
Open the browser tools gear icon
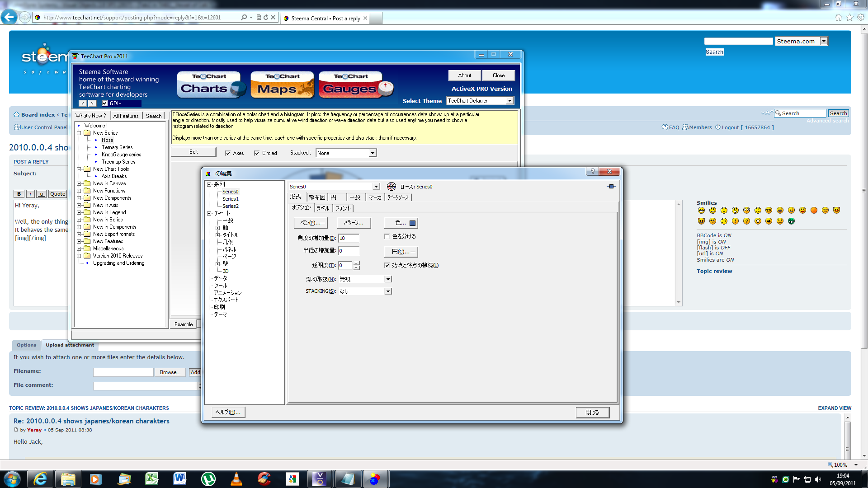861,17
